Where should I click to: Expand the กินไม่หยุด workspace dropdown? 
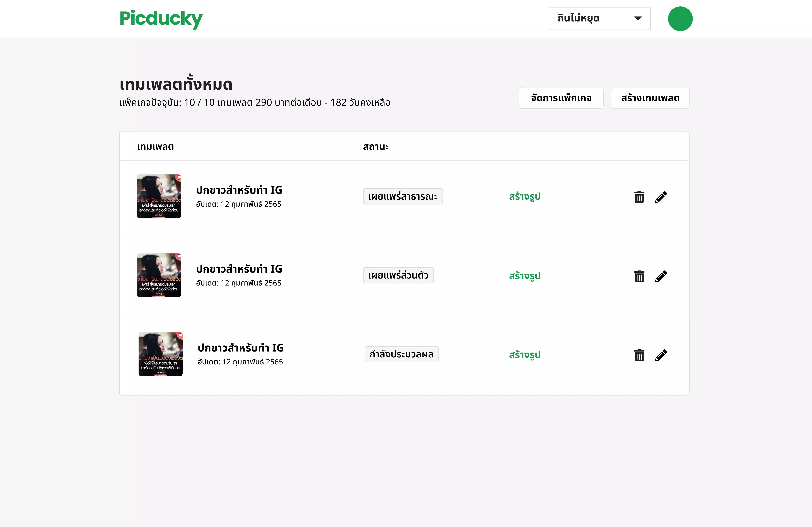pos(600,18)
